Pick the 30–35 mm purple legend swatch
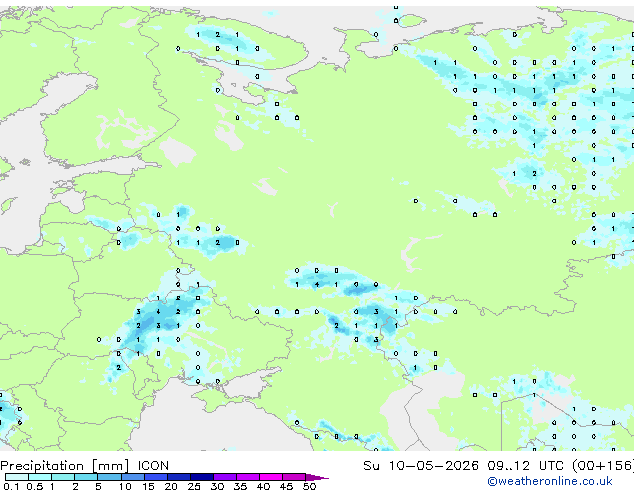 click(224, 477)
